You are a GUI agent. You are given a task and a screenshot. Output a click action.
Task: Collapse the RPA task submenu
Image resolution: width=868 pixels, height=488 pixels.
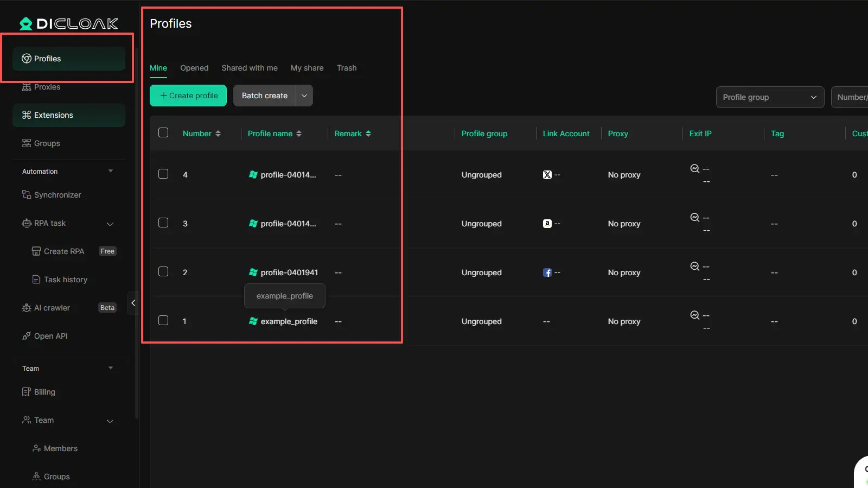(x=110, y=224)
